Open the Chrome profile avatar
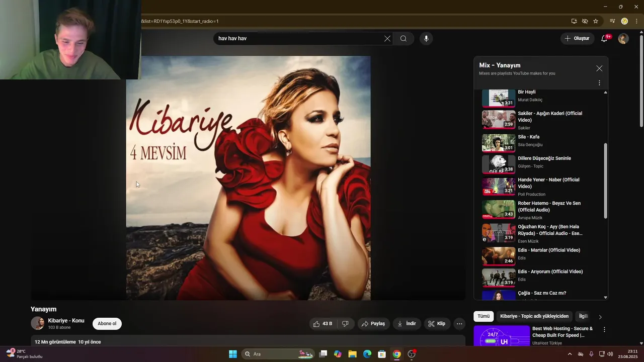Image resolution: width=644 pixels, height=362 pixels. pos(624,21)
